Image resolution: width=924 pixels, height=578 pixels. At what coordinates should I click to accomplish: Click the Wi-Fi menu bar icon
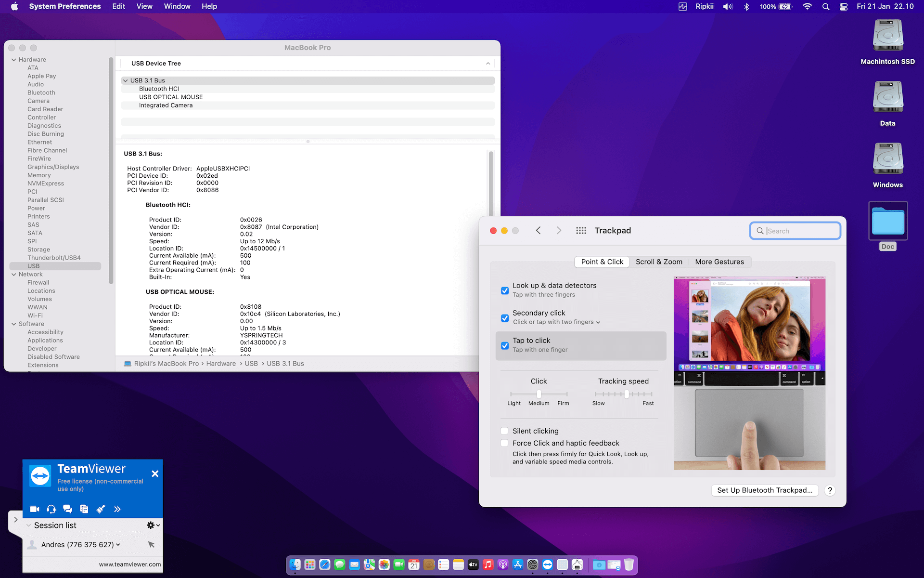tap(808, 7)
